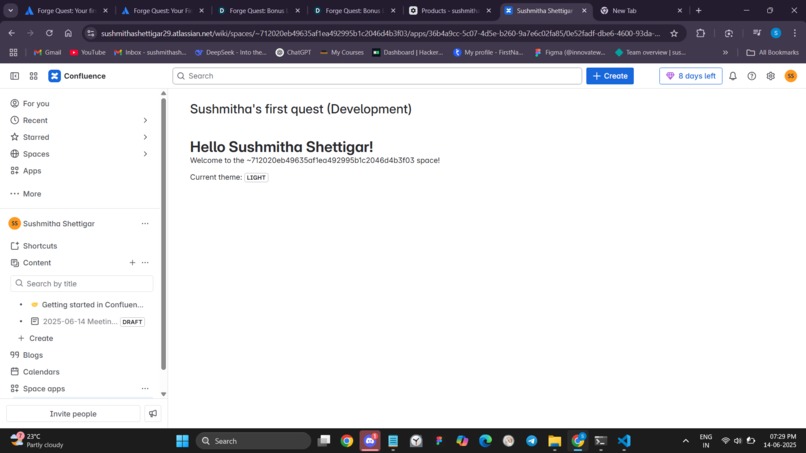Image resolution: width=806 pixels, height=453 pixels.
Task: Open Space apps more options ellipsis
Action: [145, 389]
